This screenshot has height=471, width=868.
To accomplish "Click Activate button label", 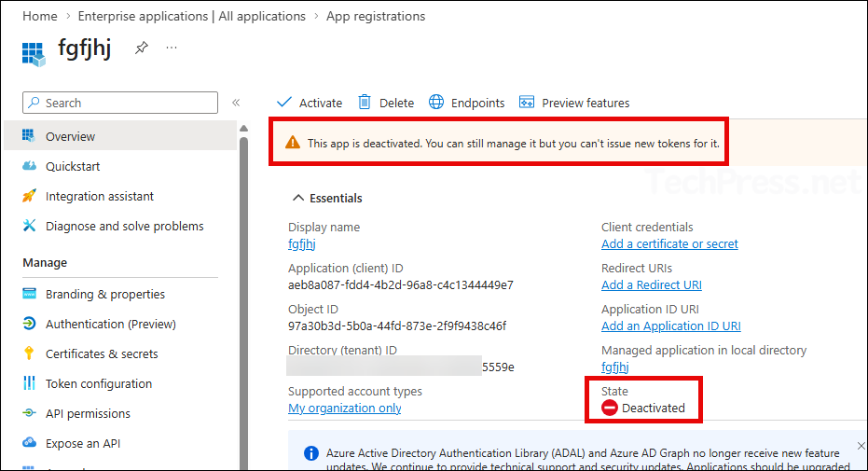I will [x=321, y=103].
